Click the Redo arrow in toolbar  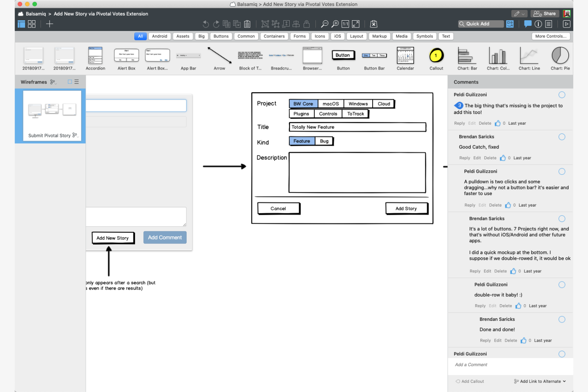(216, 24)
